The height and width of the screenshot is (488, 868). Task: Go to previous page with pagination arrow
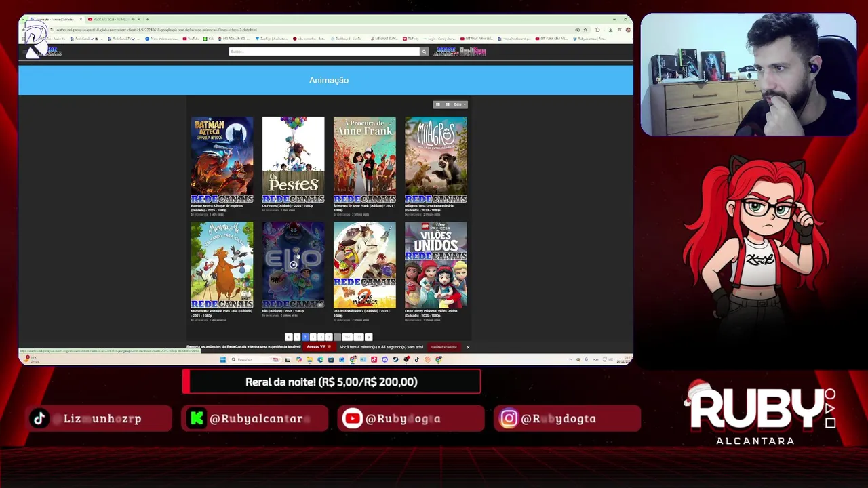coord(289,337)
